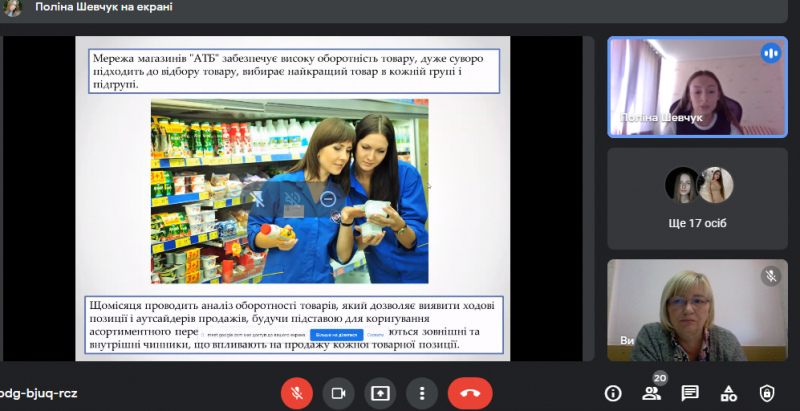
Task: Click the slide paragraph starting "Щомісяця проводить аналіз"
Action: pos(294,325)
